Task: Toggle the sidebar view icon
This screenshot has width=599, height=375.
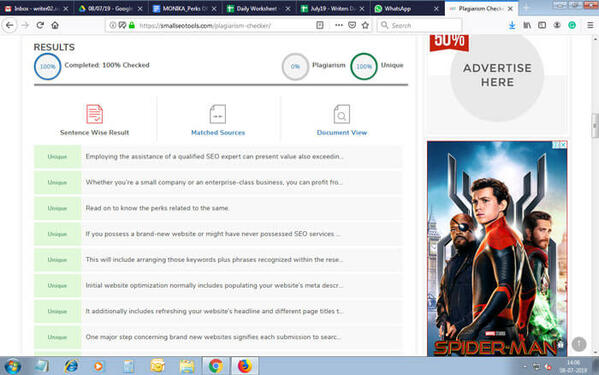Action: click(542, 25)
